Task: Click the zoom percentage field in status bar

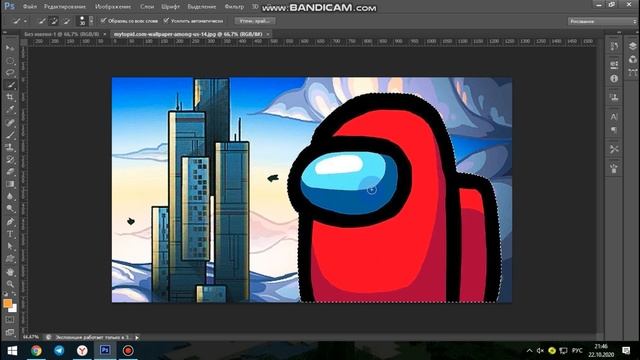Action: [31, 338]
